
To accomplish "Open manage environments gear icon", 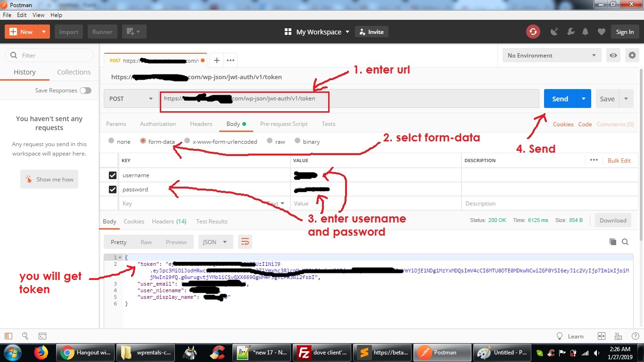I will pyautogui.click(x=632, y=55).
